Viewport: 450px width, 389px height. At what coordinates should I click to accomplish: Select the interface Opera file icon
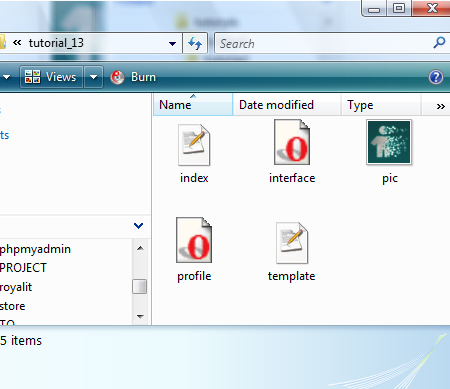(292, 142)
